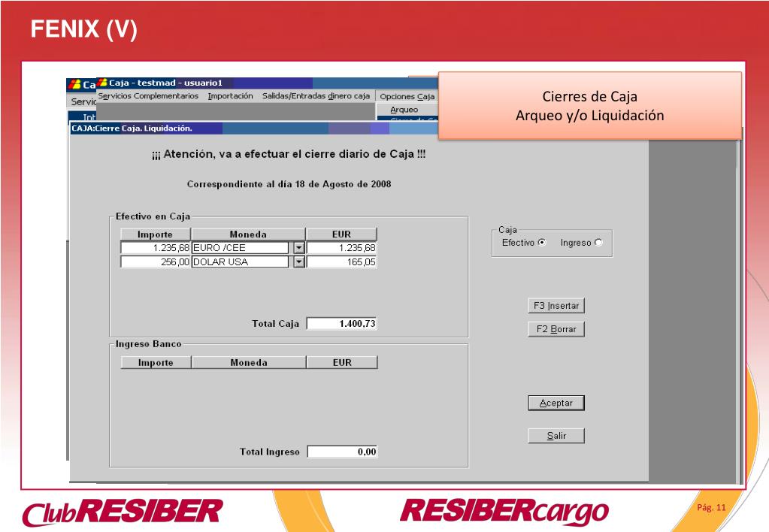Viewport: 769px width, 532px height.
Task: Open the EURO /CEE currency dropdown arrow
Action: pos(299,248)
